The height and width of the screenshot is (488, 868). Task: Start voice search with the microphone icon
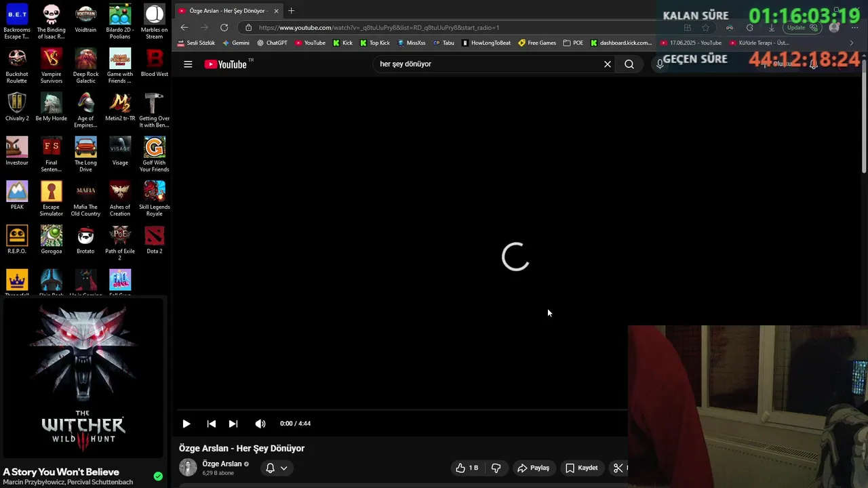coord(659,64)
